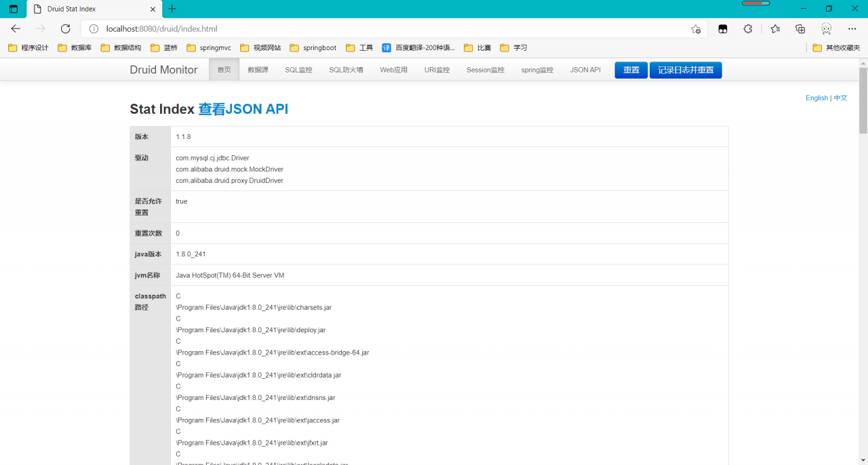Click the java version value 1.8.0_241

(x=191, y=254)
